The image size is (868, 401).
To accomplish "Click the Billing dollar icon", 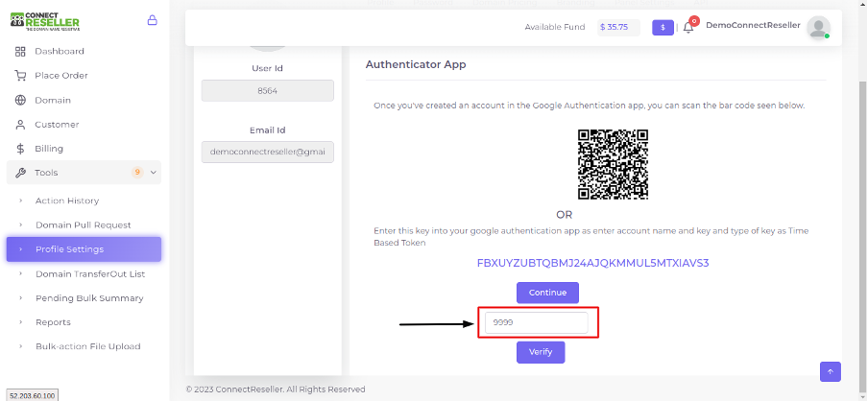I will [20, 149].
